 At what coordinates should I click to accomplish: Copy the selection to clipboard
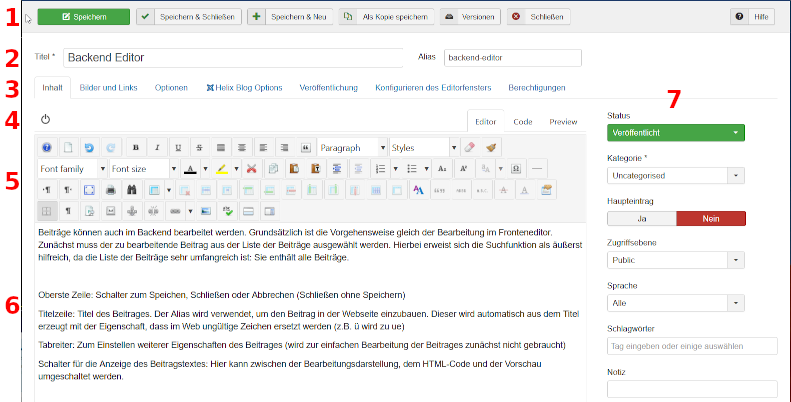tap(273, 169)
